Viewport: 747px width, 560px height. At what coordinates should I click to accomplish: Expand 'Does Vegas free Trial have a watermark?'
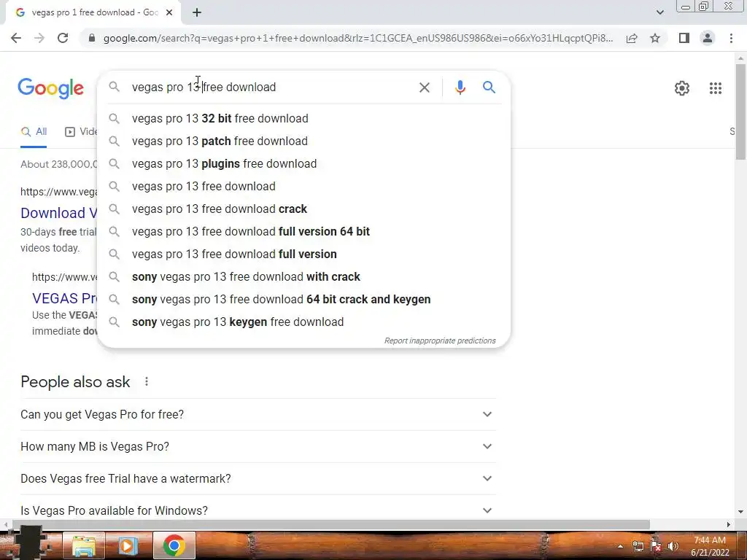[x=258, y=478]
